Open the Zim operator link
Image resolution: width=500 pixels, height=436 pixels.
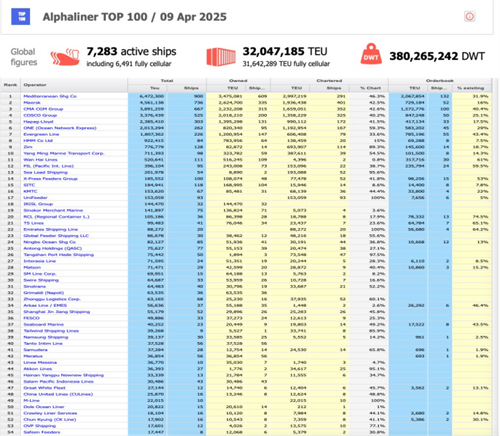click(28, 147)
